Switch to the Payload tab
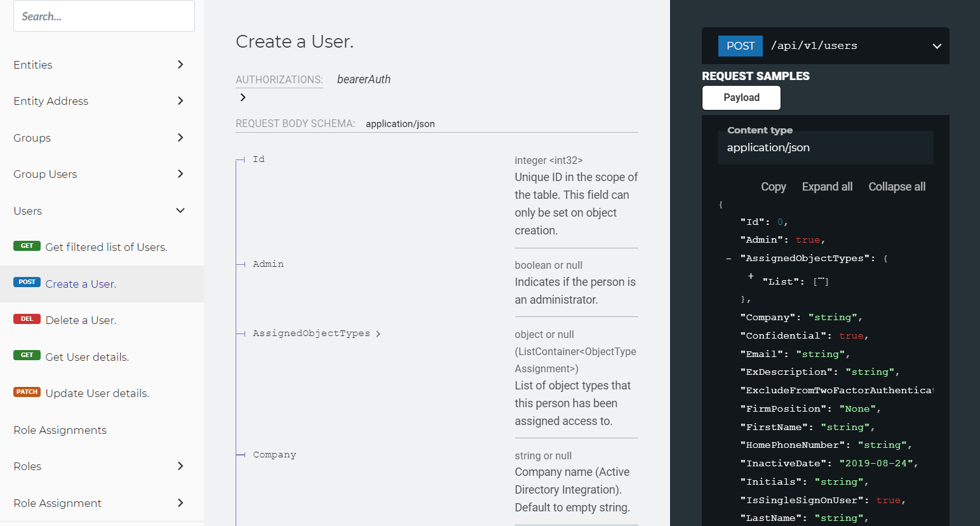The height and width of the screenshot is (526, 980). pyautogui.click(x=741, y=97)
